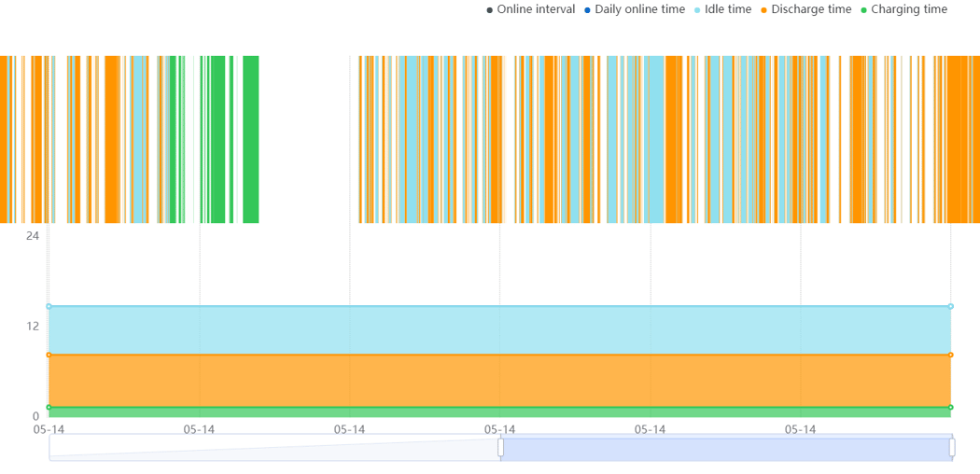Click the left zoom slider handle
Screen dimensions: 980x474
500,447
